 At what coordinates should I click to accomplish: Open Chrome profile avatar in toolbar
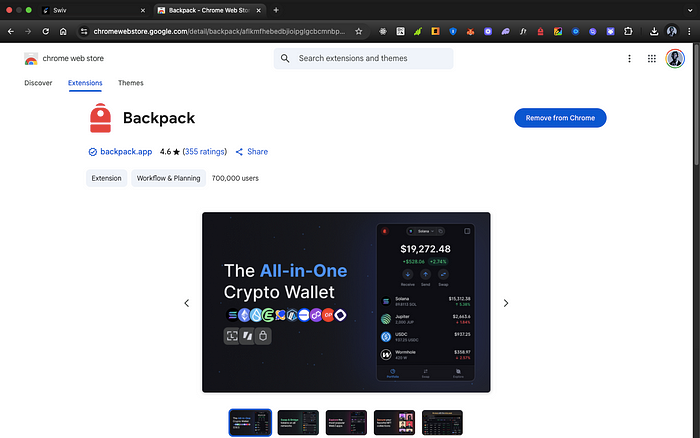671,31
